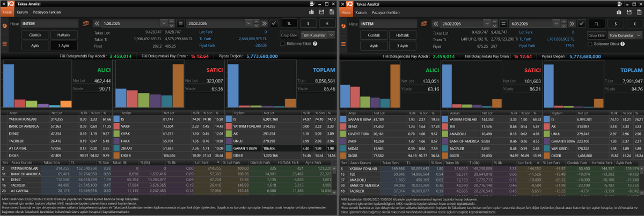The image size is (644, 216).
Task: Click orange symbol picker icon beside left INTEM field
Action: click(x=85, y=24)
